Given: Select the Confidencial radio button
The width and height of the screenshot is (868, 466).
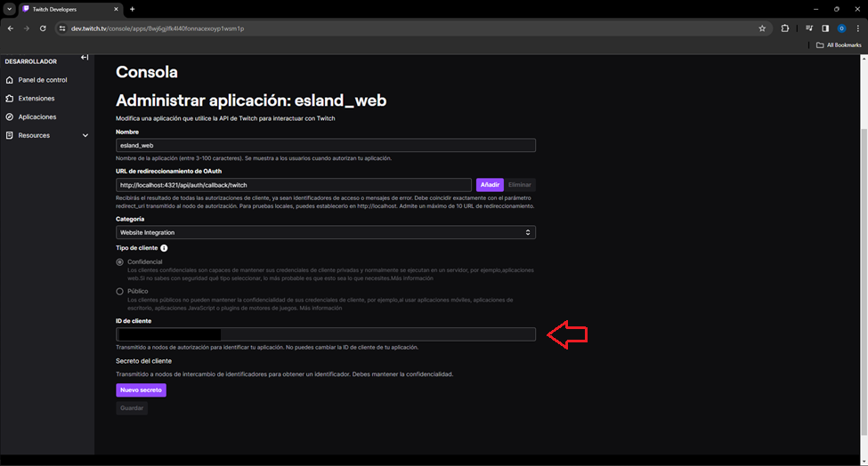Looking at the screenshot, I should 119,262.
